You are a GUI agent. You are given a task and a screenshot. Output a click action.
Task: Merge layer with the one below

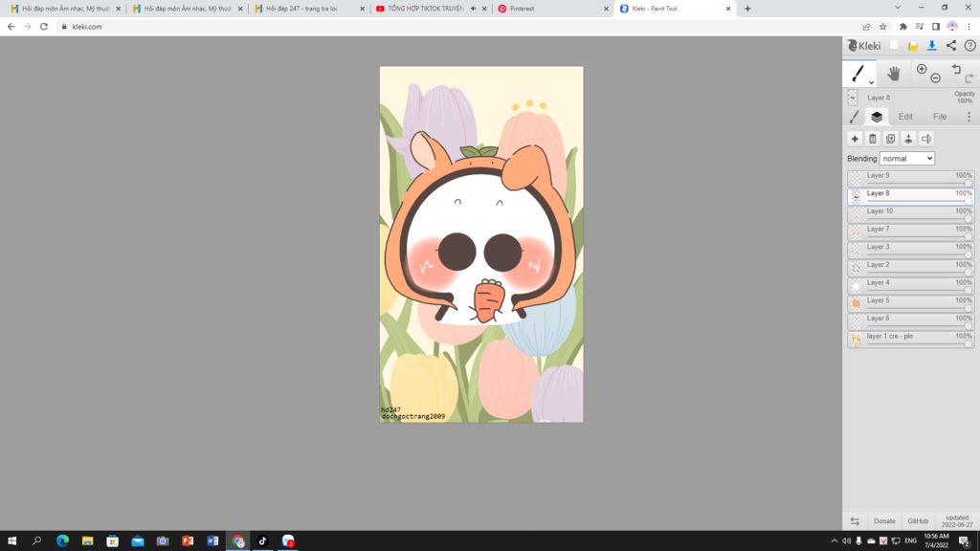coord(908,139)
